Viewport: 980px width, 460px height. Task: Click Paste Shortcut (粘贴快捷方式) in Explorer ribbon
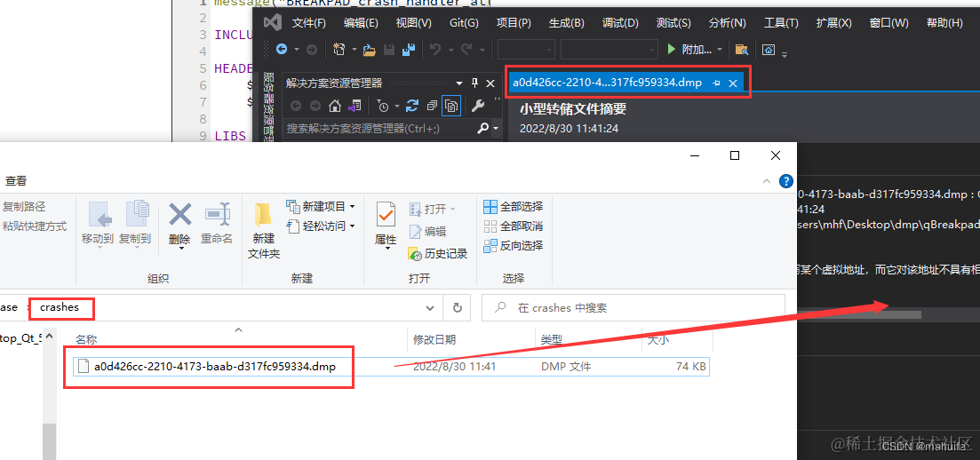tap(35, 226)
